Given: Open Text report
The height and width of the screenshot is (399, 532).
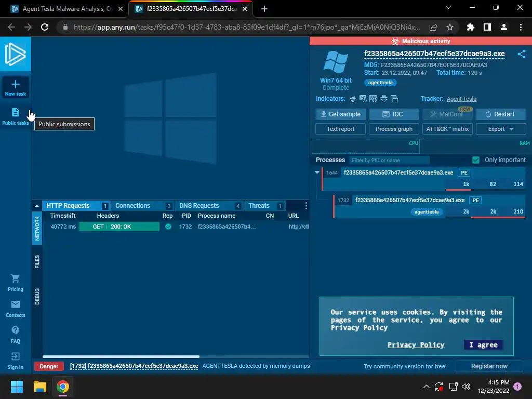Looking at the screenshot, I should pos(340,129).
